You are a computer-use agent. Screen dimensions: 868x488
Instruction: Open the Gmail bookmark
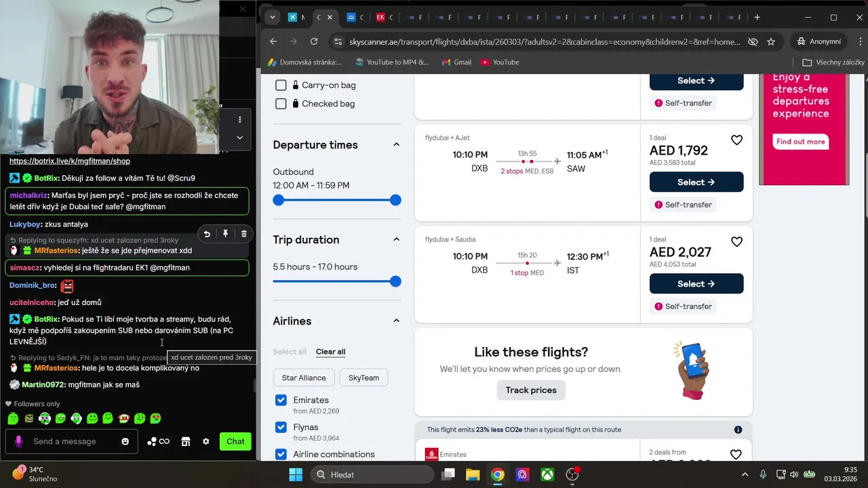point(456,62)
